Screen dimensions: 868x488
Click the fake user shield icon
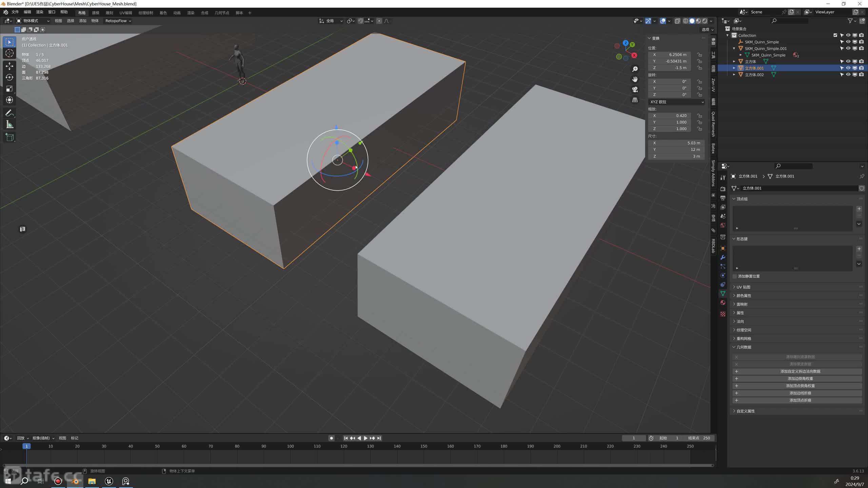tap(862, 188)
